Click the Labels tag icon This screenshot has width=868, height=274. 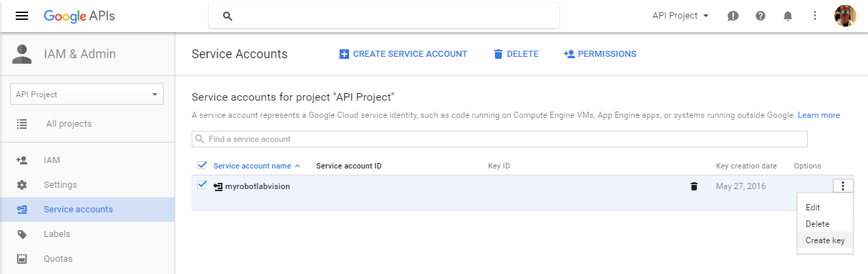(x=22, y=234)
